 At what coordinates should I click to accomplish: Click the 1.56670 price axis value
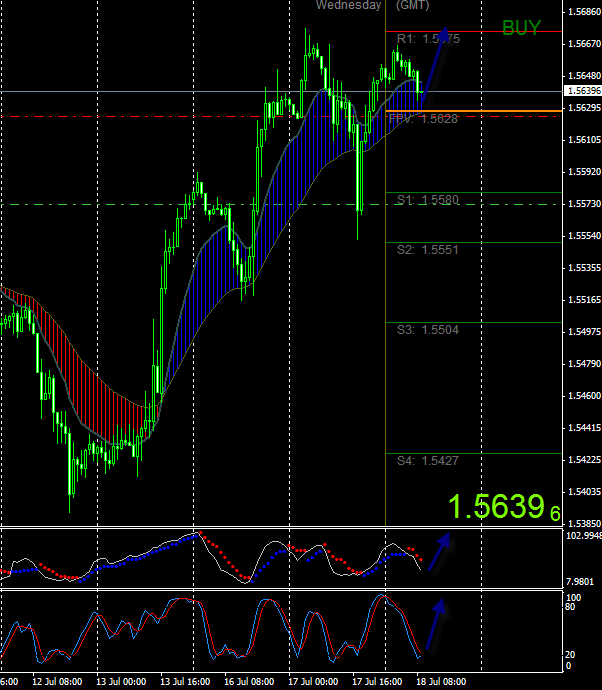[x=584, y=44]
